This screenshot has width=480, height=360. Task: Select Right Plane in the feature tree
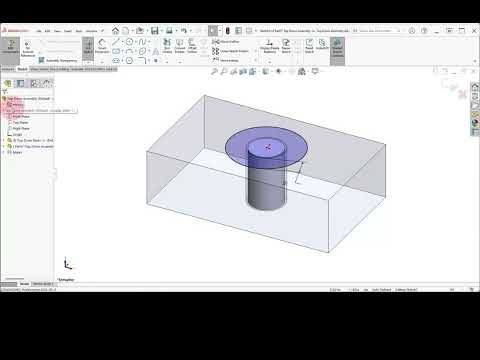[x=19, y=128]
